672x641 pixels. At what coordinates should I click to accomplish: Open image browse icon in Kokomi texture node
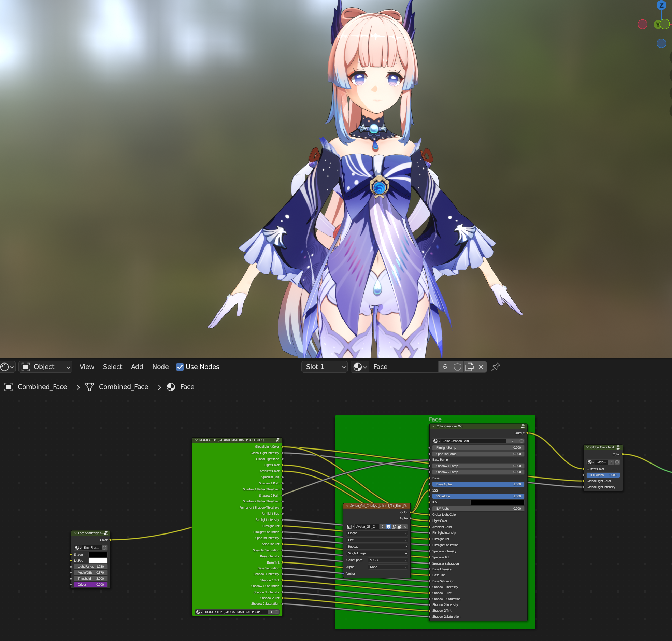coord(350,527)
